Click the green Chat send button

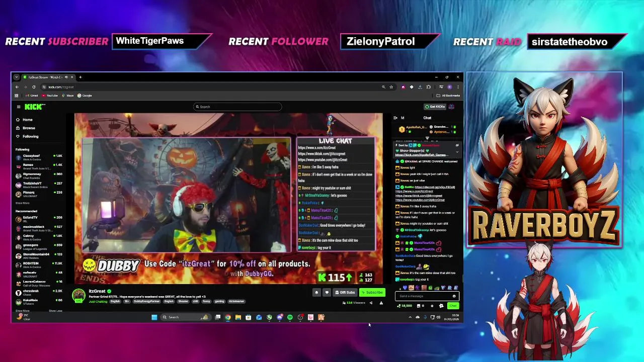tap(453, 306)
